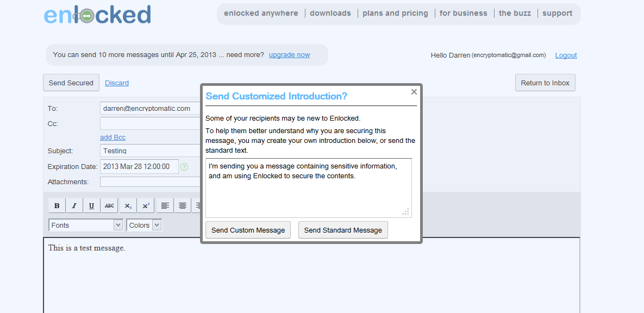Grab the introduction textarea resize handle

click(x=406, y=212)
